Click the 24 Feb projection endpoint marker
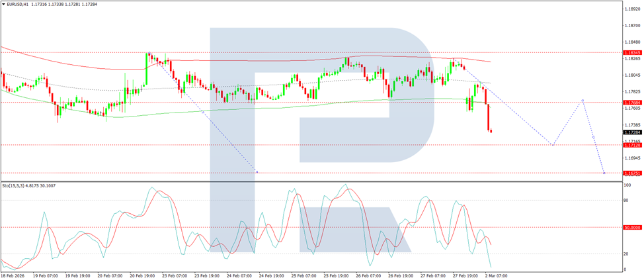Screen dimensions: 644x280 [257, 171]
